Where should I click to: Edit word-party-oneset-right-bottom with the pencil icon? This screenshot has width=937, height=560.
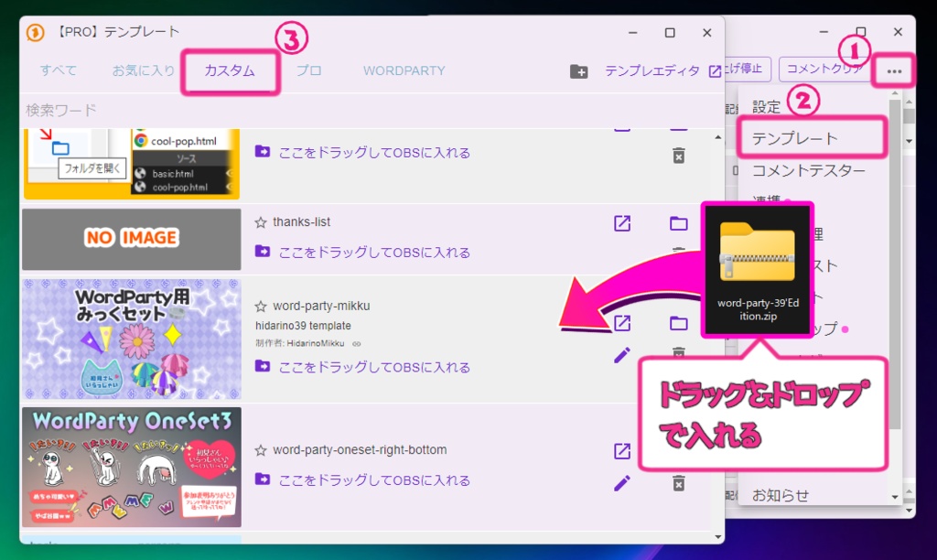621,483
